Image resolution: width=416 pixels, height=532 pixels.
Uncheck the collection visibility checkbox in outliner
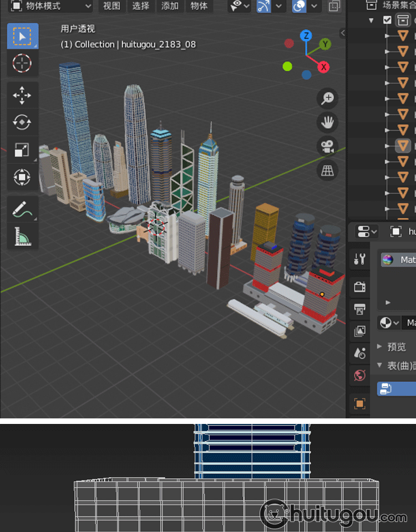click(387, 21)
